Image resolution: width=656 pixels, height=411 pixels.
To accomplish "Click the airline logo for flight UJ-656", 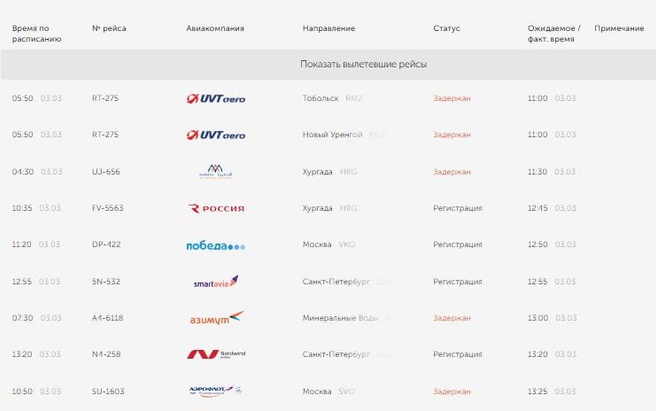I will [216, 171].
